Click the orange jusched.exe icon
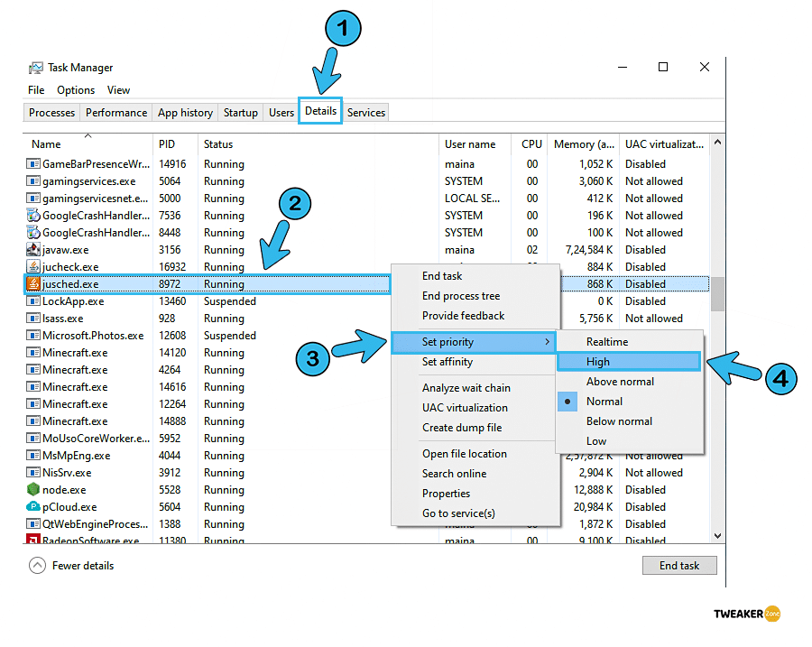The image size is (812, 647). [33, 284]
